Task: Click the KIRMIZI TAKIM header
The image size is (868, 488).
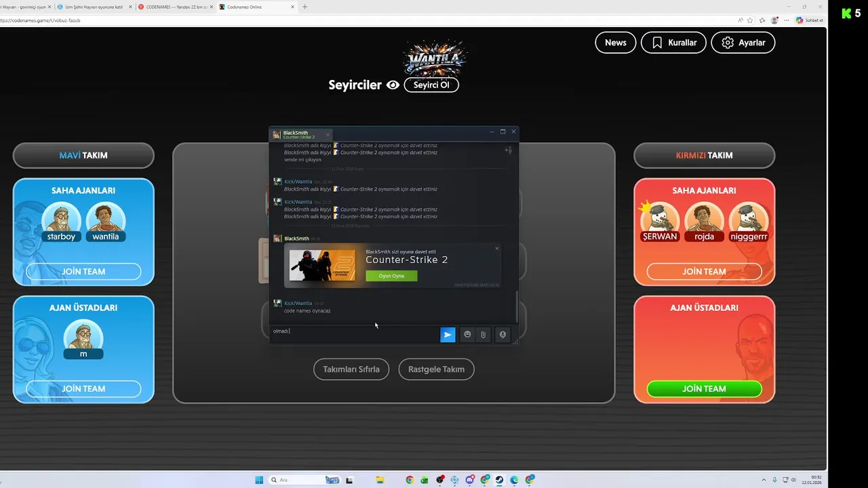Action: [x=705, y=155]
